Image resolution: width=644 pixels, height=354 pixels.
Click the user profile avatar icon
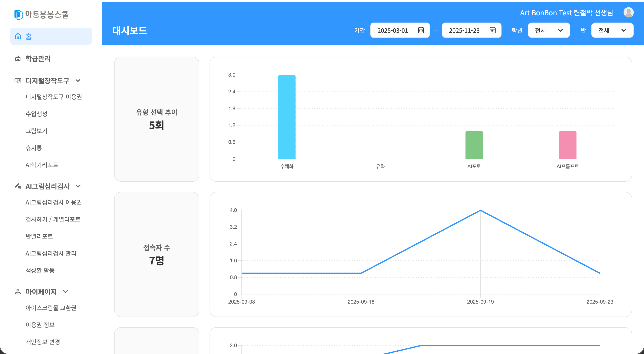click(x=628, y=13)
